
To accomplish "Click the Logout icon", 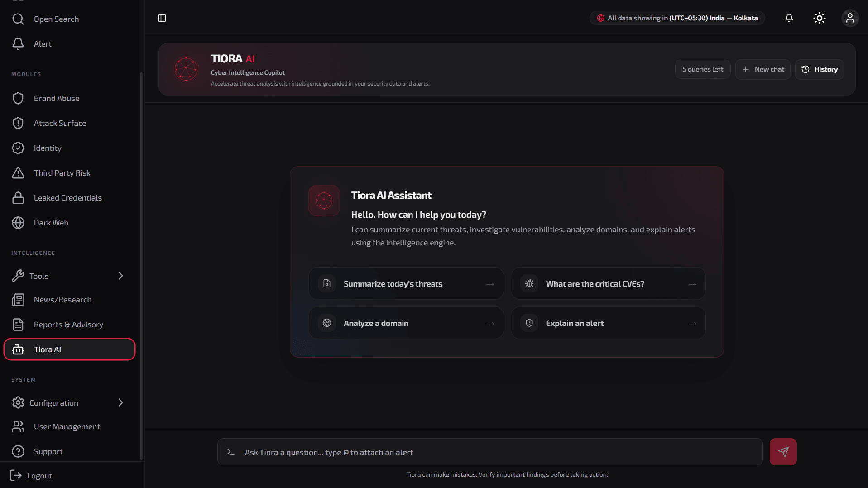I will [16, 475].
